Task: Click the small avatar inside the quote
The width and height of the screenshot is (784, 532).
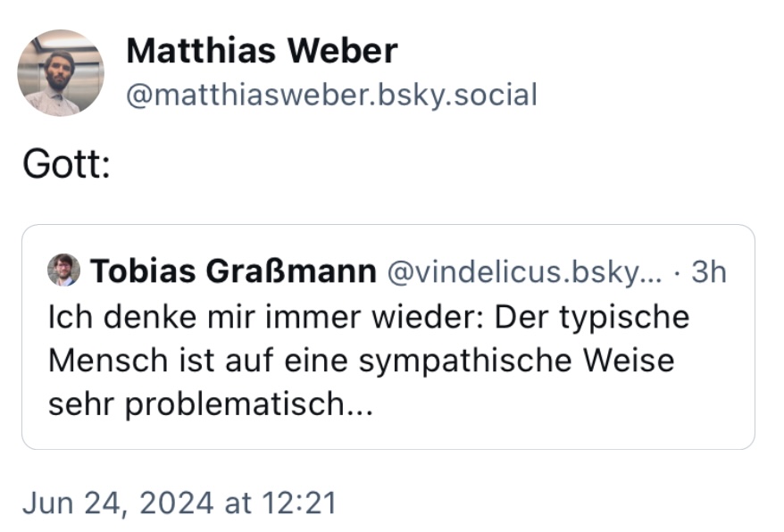Action: [59, 270]
